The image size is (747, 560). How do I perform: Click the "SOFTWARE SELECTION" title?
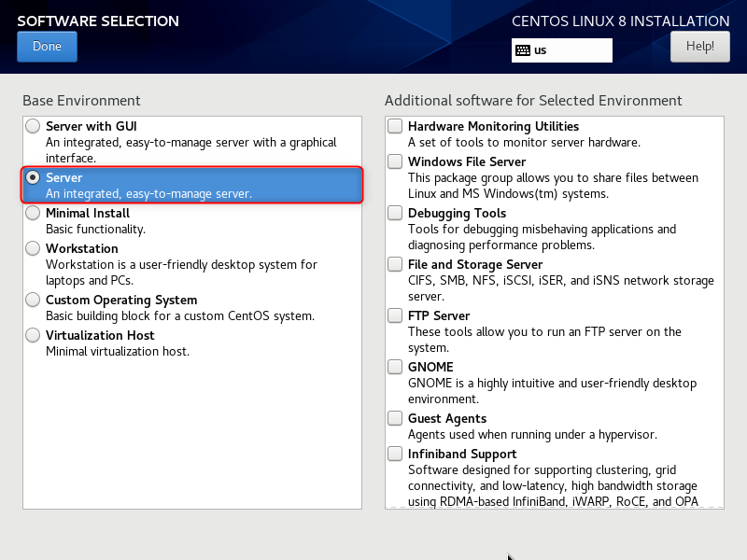(x=98, y=21)
